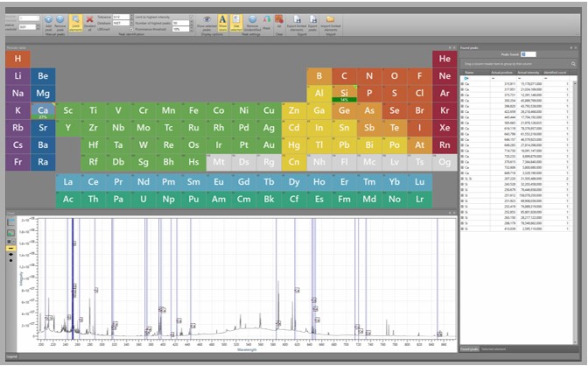The width and height of the screenshot is (588, 366).
Task: Click Import limited elements folder icon
Action: (330, 20)
